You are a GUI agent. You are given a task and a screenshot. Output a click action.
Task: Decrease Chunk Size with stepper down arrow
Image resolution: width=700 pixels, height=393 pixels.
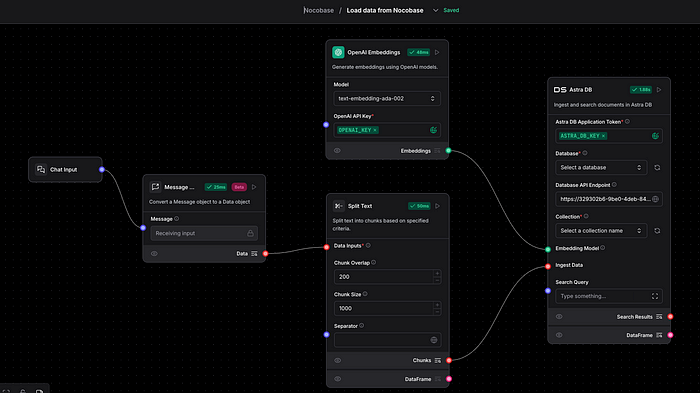pos(437,312)
